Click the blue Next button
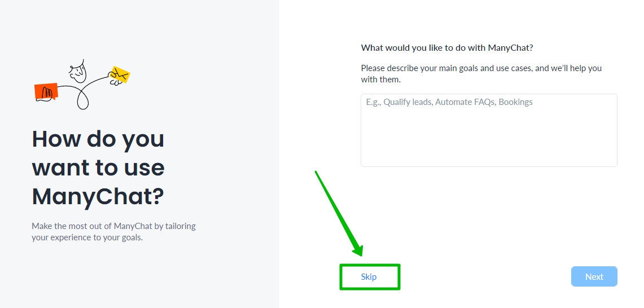The image size is (644, 308). point(594,276)
